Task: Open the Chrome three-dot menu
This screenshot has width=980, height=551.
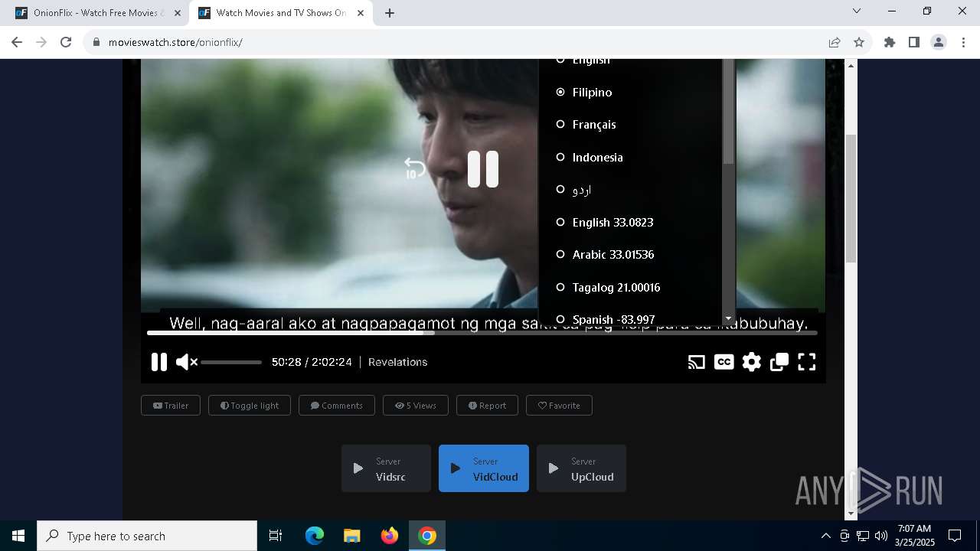Action: [963, 42]
